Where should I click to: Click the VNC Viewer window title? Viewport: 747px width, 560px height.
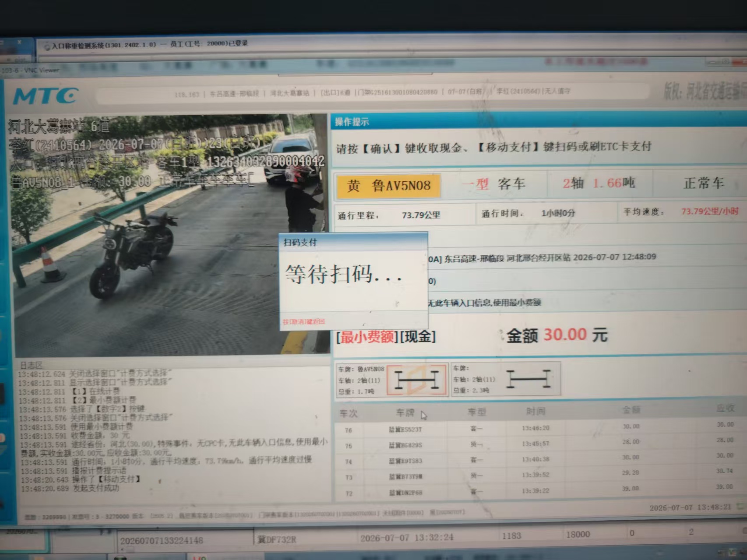tap(30, 70)
